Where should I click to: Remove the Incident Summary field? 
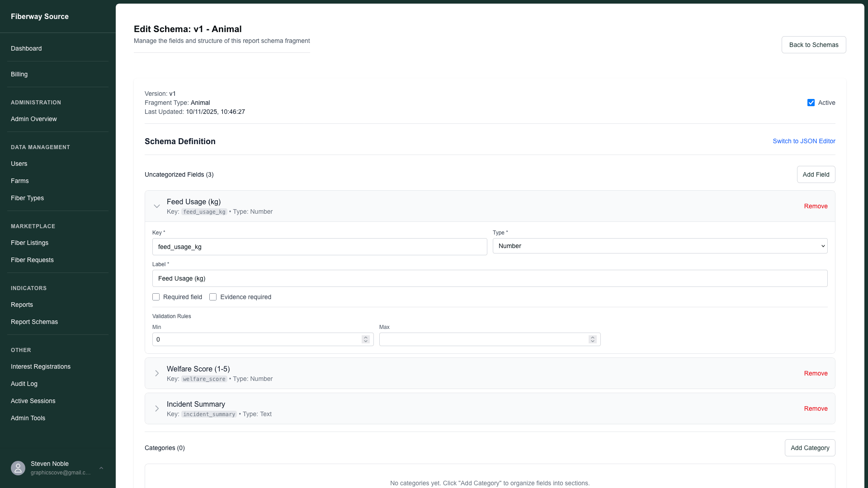tap(816, 408)
